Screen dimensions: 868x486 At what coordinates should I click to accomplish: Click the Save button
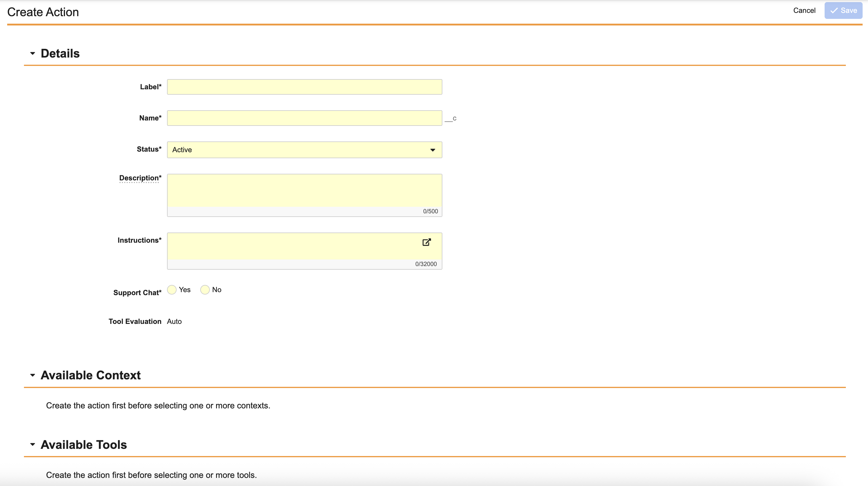pyautogui.click(x=843, y=10)
